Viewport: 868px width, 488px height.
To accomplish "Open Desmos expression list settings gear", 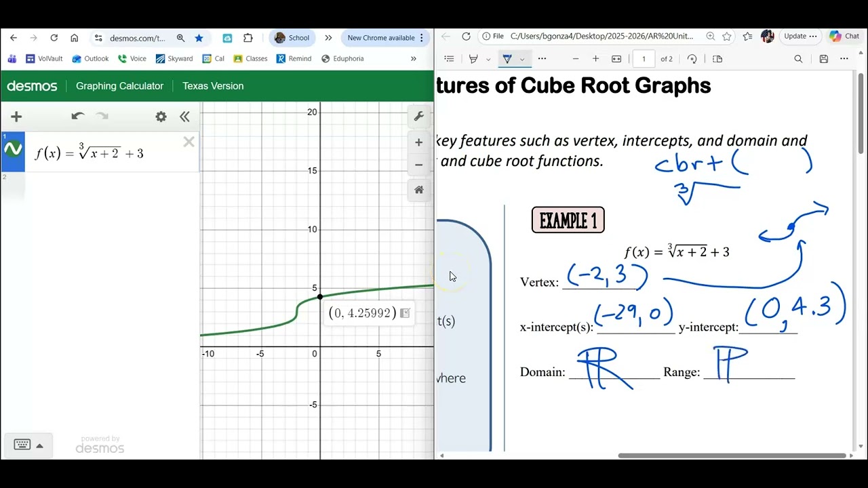I will coord(161,117).
